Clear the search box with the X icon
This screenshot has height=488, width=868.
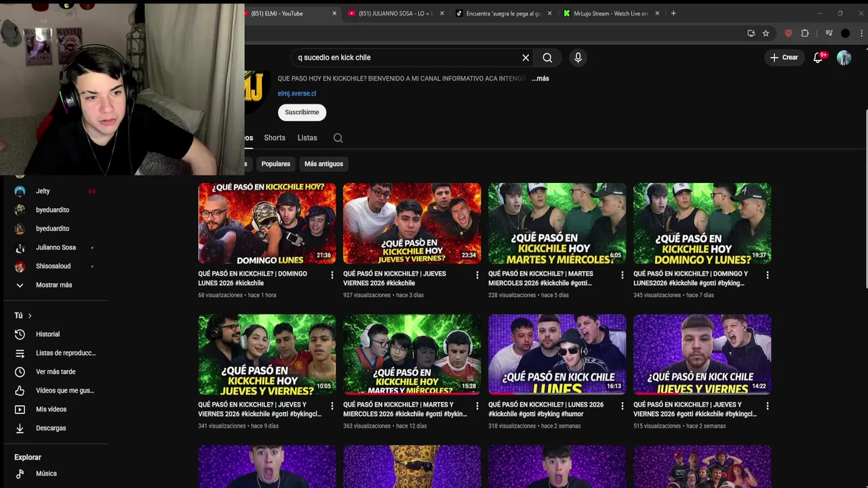(x=526, y=58)
